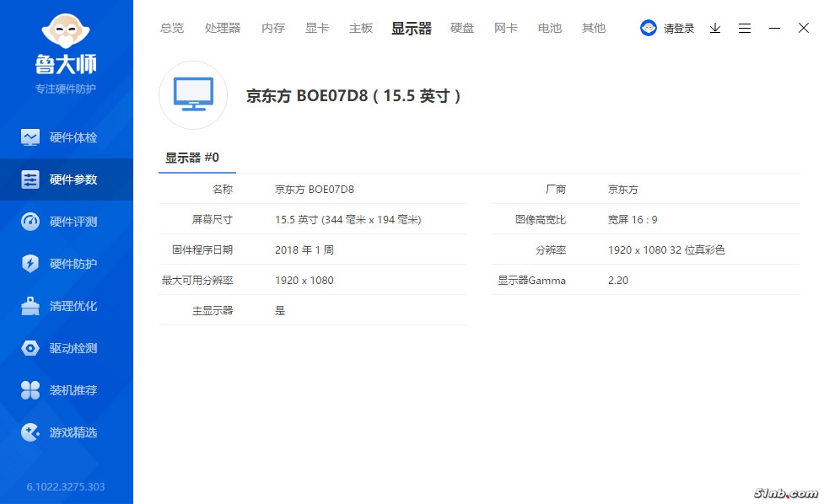Switch to the 总览 tab
This screenshot has width=824, height=504.
172,28
